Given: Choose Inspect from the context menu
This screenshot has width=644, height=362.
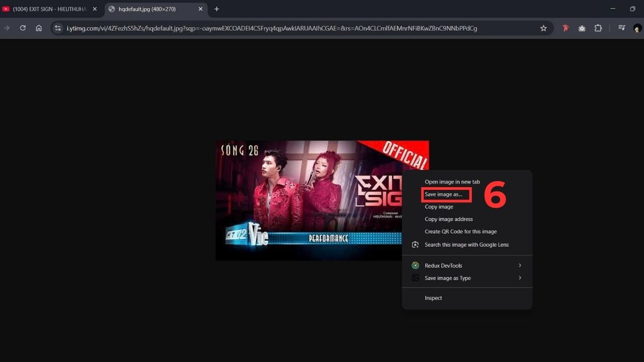Looking at the screenshot, I should tap(433, 298).
